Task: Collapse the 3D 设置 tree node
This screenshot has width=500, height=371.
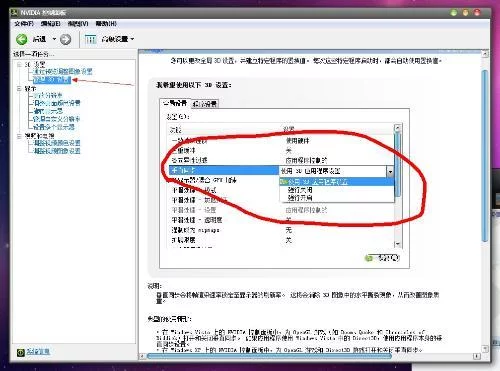Action: 19,64
